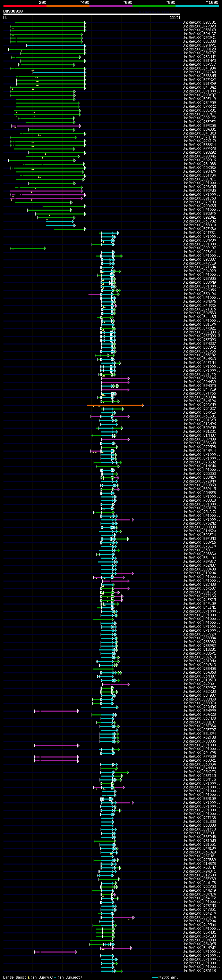Open hit UniRef100_B4F8A2
Screen dimensions: 222x980
[x=199, y=87]
